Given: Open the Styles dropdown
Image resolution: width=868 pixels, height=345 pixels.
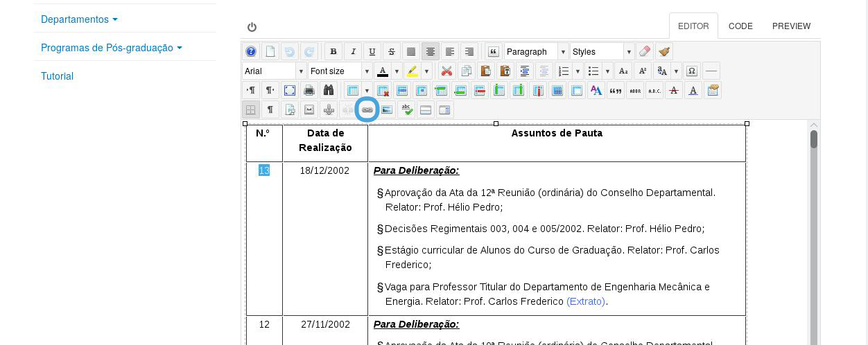Looking at the screenshot, I should [602, 51].
